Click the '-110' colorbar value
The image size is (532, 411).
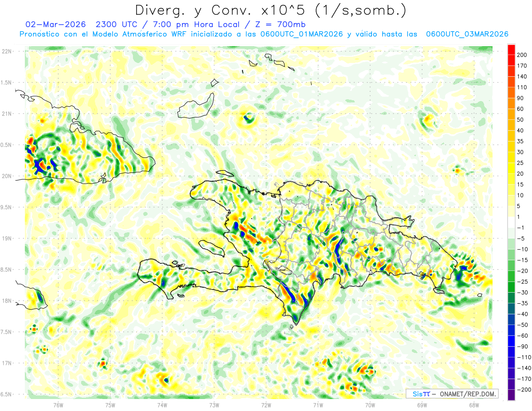coord(524,357)
